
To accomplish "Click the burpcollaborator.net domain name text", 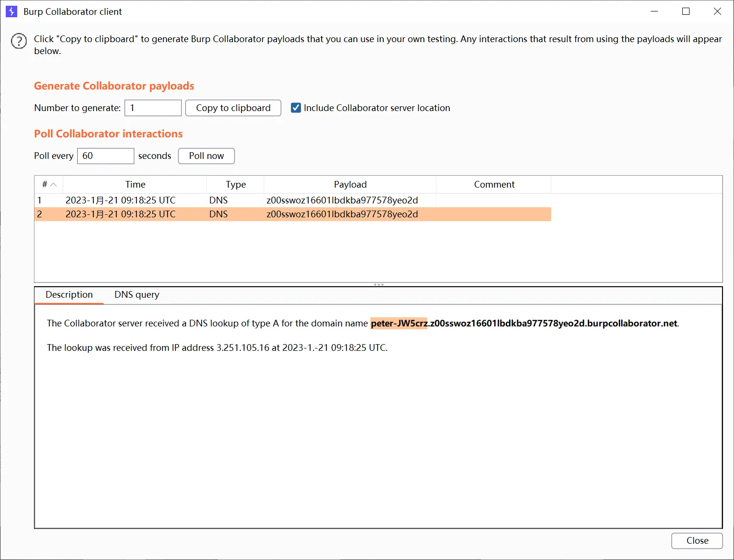I will (632, 324).
